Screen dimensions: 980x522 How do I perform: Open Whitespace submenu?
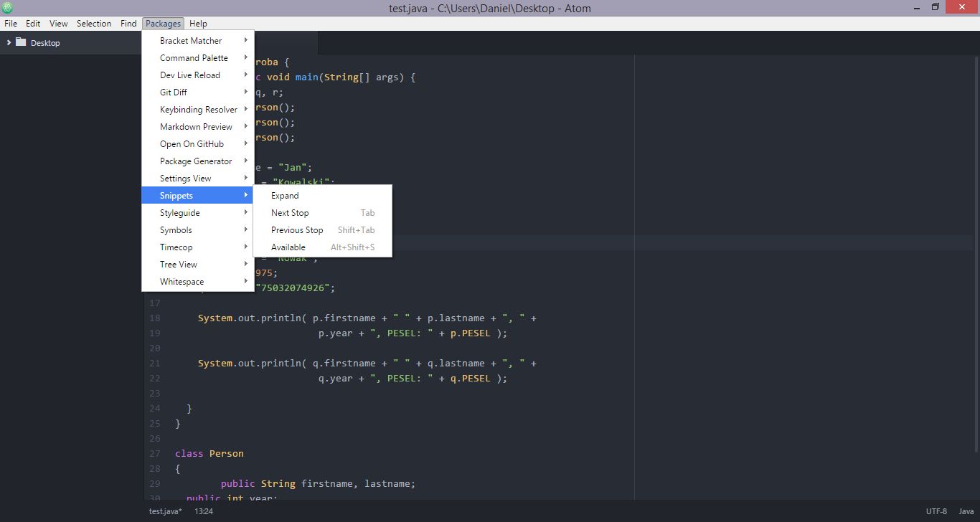[198, 282]
